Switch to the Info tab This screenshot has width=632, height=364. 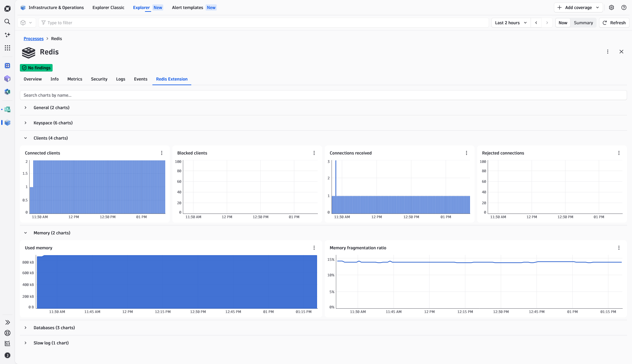click(x=54, y=79)
